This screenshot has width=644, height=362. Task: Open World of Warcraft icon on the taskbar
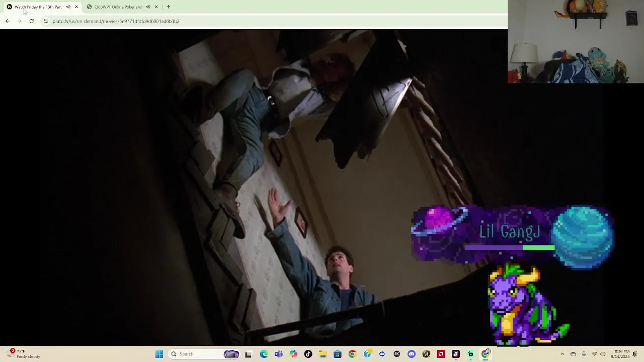pyautogui.click(x=426, y=354)
